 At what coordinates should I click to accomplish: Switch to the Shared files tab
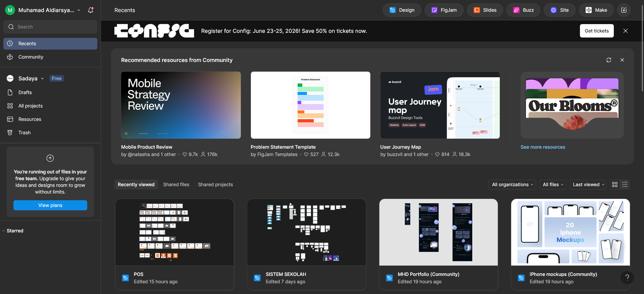coord(176,185)
